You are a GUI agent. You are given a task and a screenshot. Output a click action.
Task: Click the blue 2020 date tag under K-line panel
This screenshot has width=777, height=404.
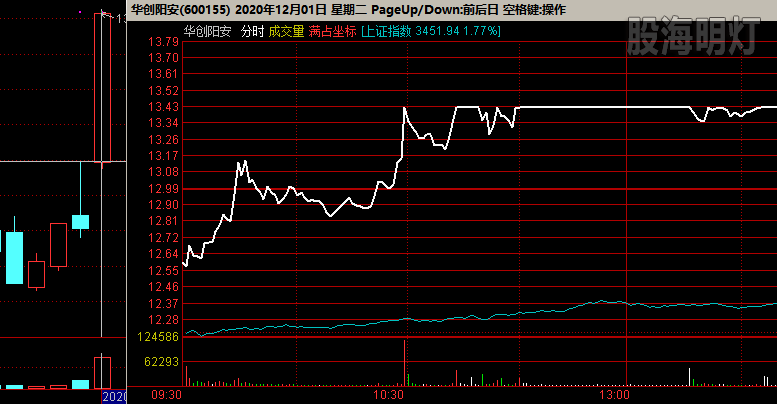[114, 397]
